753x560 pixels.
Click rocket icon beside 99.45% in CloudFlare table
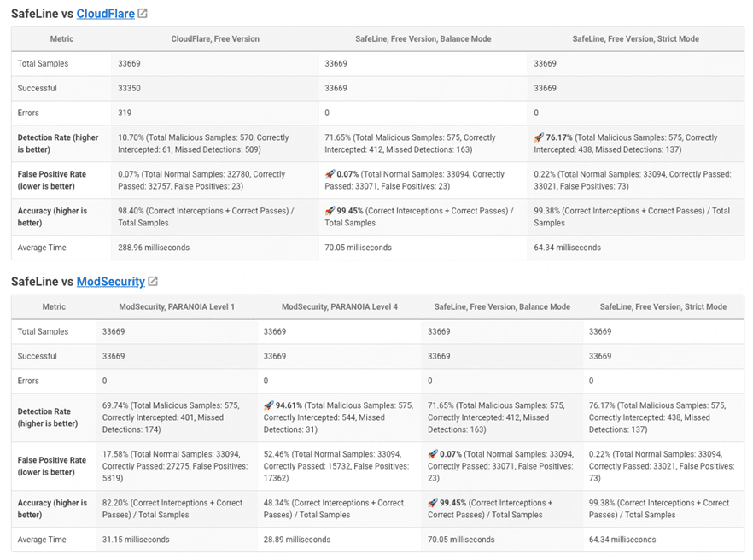[330, 211]
